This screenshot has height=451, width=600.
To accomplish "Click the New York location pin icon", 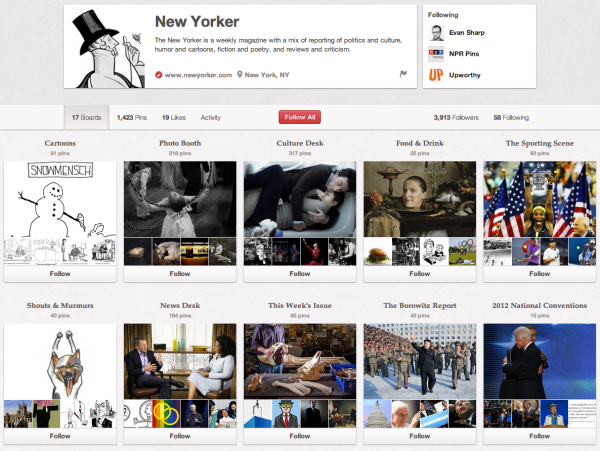I will (240, 75).
